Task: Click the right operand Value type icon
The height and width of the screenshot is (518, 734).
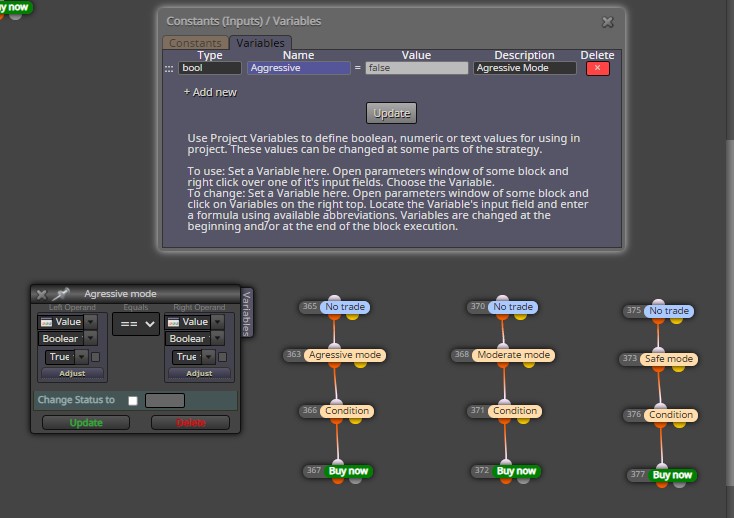Action: coord(173,322)
